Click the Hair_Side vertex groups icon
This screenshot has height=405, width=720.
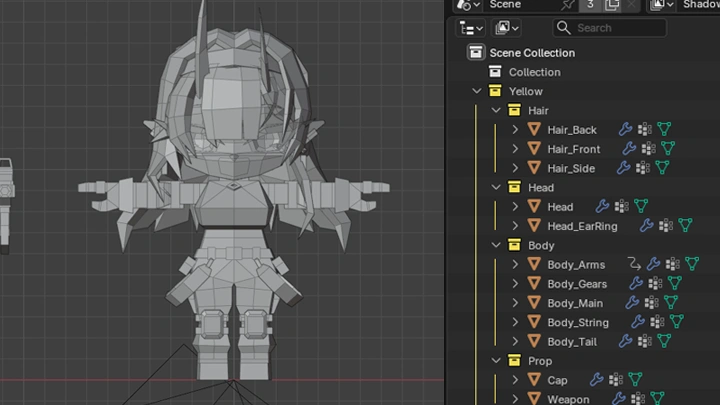[643, 168]
